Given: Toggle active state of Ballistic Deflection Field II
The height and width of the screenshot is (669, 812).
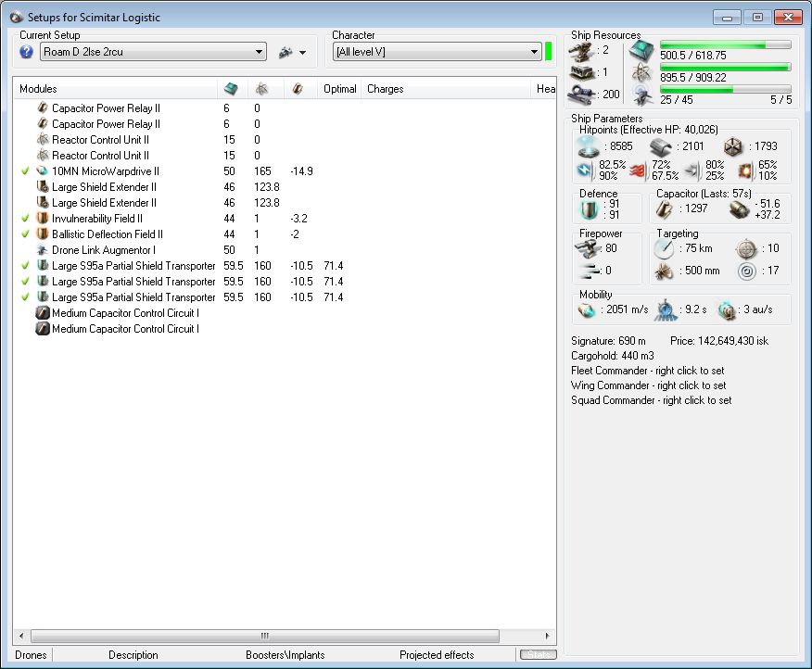Looking at the screenshot, I should click(x=25, y=234).
